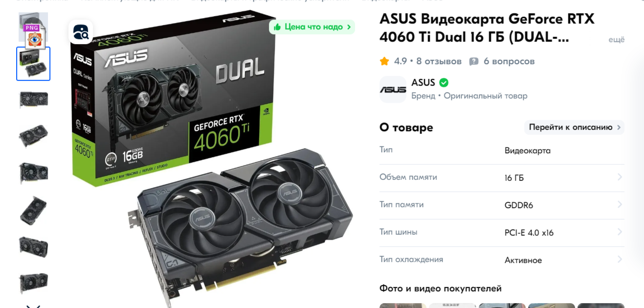The image size is (644, 308).
Task: Click the questions speech bubble icon
Action: tap(473, 62)
